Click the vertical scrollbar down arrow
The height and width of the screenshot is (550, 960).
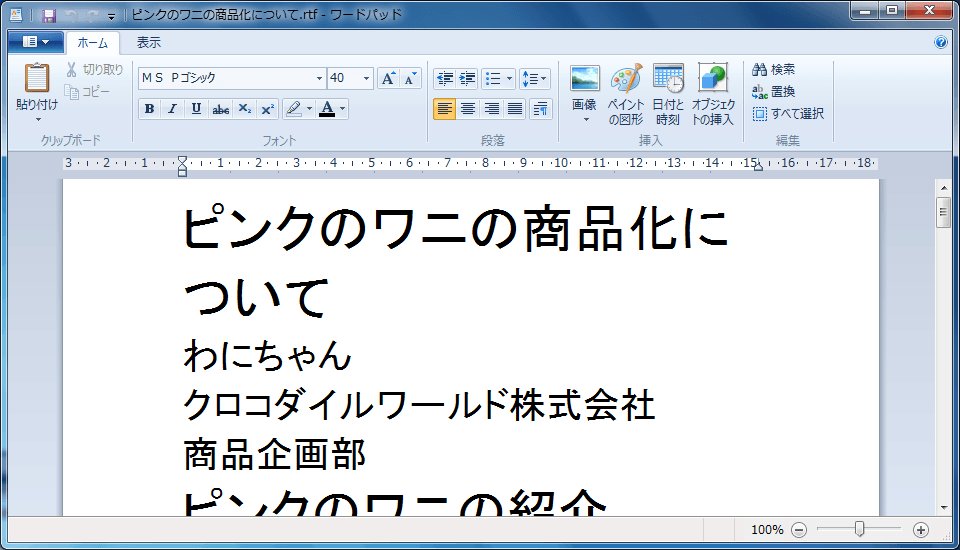(943, 508)
